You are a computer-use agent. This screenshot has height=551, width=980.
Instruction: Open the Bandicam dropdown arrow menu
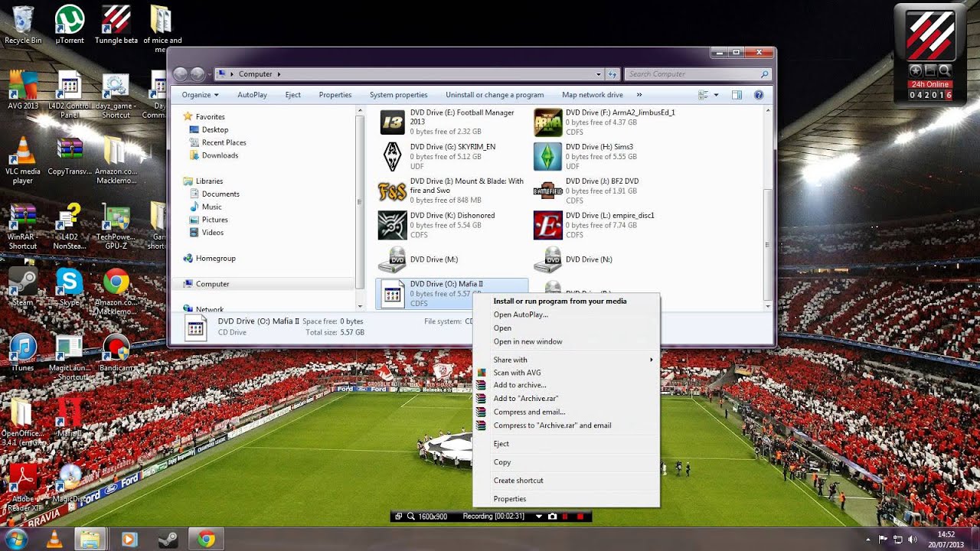(x=539, y=517)
